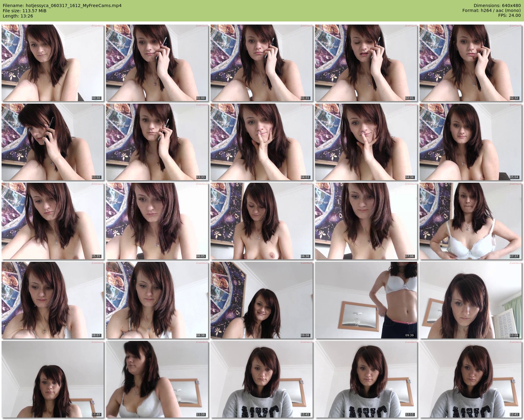The width and height of the screenshot is (524, 420).
Task: Open the gray sweatshirt frame at 11:41
Action: (x=262, y=379)
